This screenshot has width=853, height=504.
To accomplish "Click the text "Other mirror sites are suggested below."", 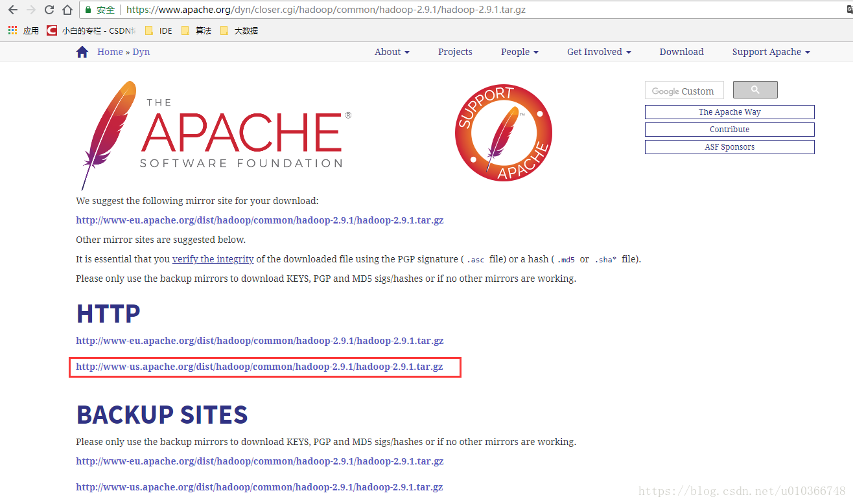I will pyautogui.click(x=161, y=240).
